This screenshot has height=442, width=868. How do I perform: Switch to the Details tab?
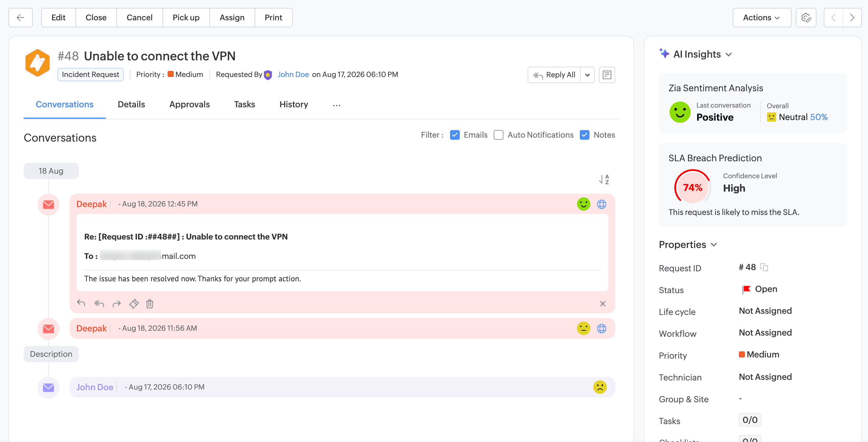[x=132, y=105]
